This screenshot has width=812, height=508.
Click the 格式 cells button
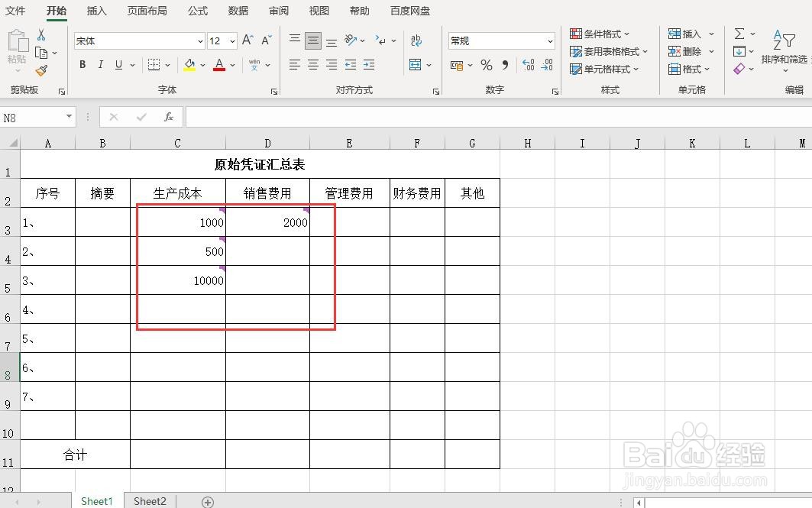click(689, 69)
